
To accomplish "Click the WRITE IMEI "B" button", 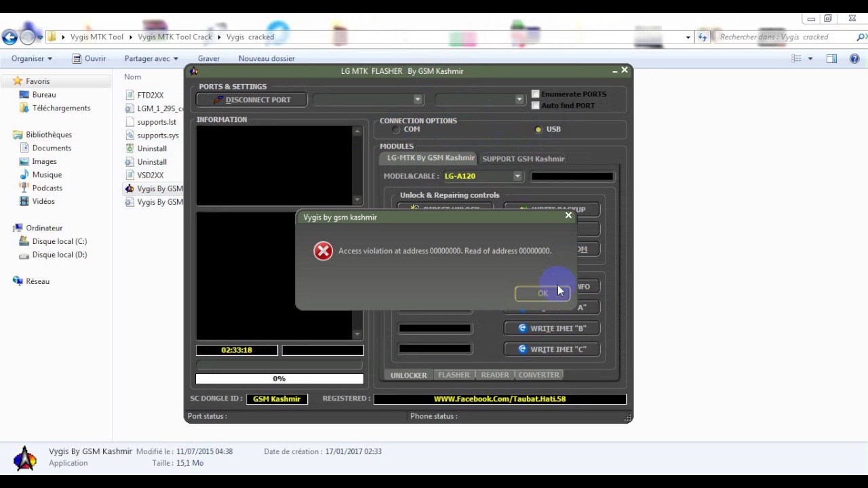I will (x=552, y=328).
